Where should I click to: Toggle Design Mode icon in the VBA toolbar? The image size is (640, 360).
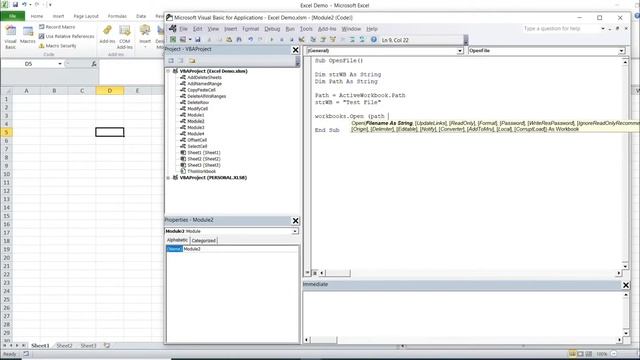[302, 40]
